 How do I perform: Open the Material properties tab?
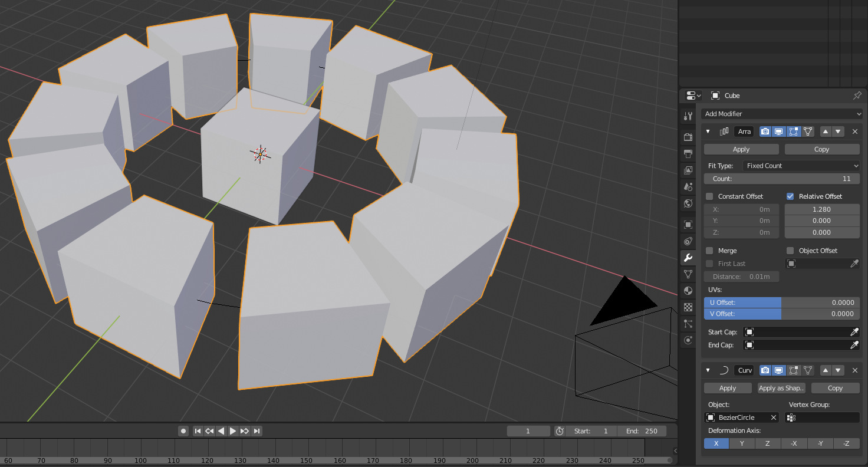pos(688,291)
